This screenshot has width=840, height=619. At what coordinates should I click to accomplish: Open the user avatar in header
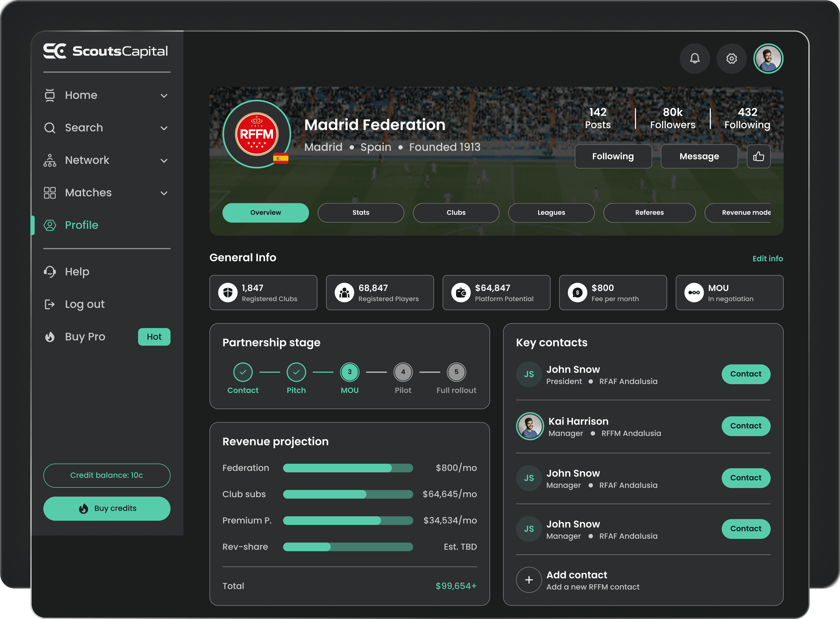point(768,58)
